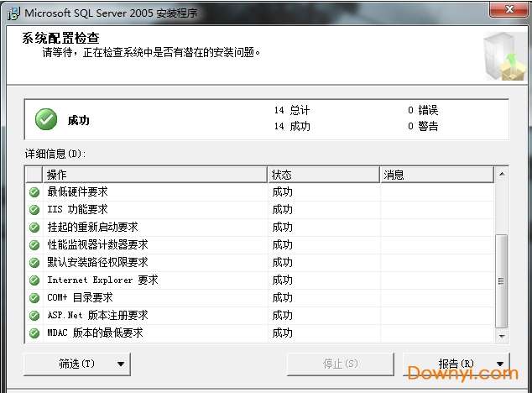Click the 详细信息(D) label
Screen dimensions: 532x393
[x=55, y=154]
